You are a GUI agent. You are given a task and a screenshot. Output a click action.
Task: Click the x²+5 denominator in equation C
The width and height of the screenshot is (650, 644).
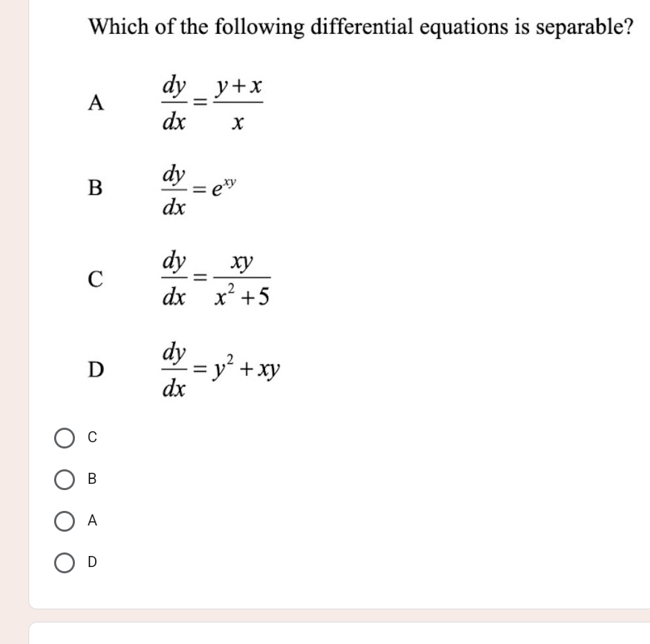tap(240, 296)
